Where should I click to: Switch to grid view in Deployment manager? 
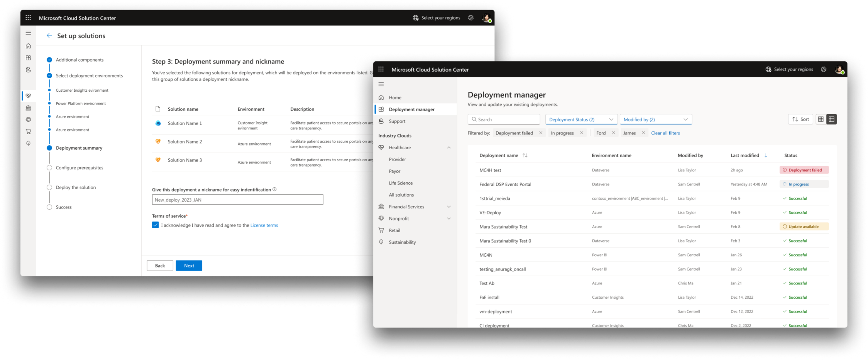821,119
